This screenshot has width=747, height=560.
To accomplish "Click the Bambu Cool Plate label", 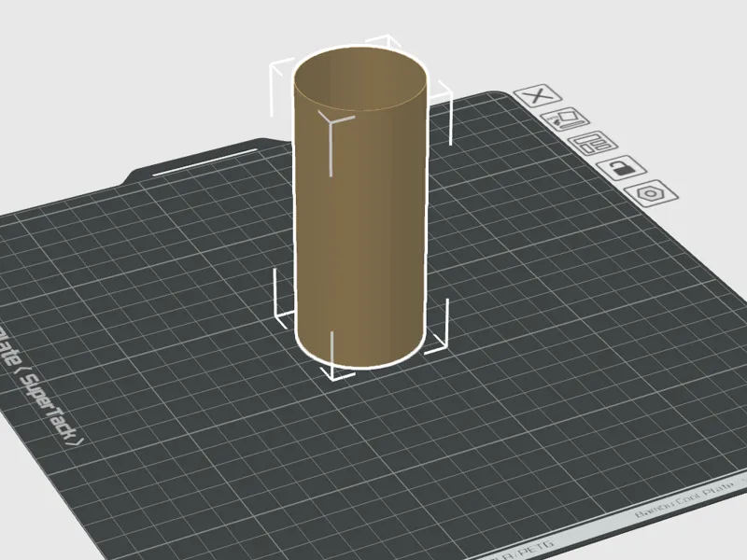I will 684,501.
